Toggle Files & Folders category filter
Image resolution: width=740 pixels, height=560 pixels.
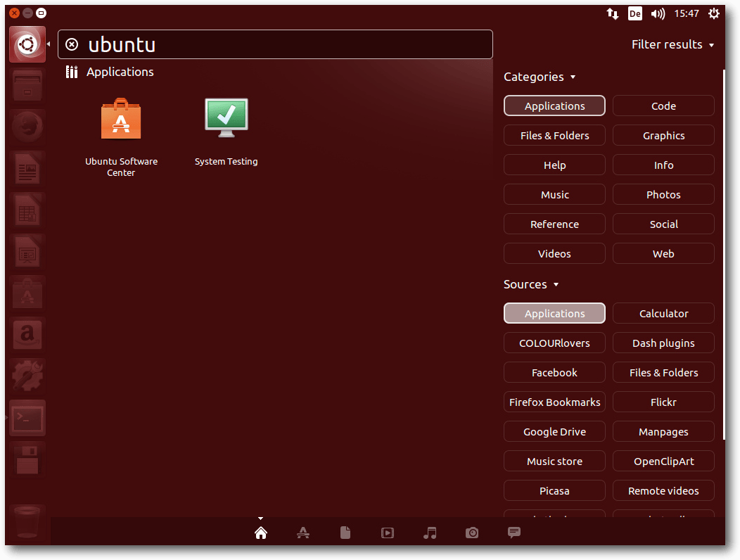(x=554, y=136)
